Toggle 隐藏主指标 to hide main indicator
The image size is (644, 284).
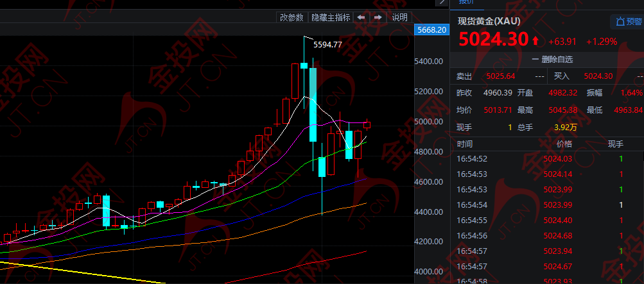pos(331,17)
